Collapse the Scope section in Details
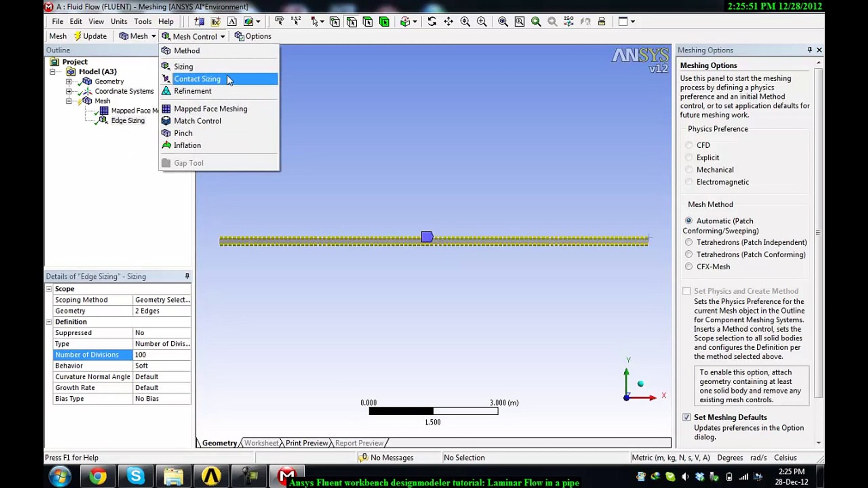Screen dimensions: 868x488 tap(49, 289)
